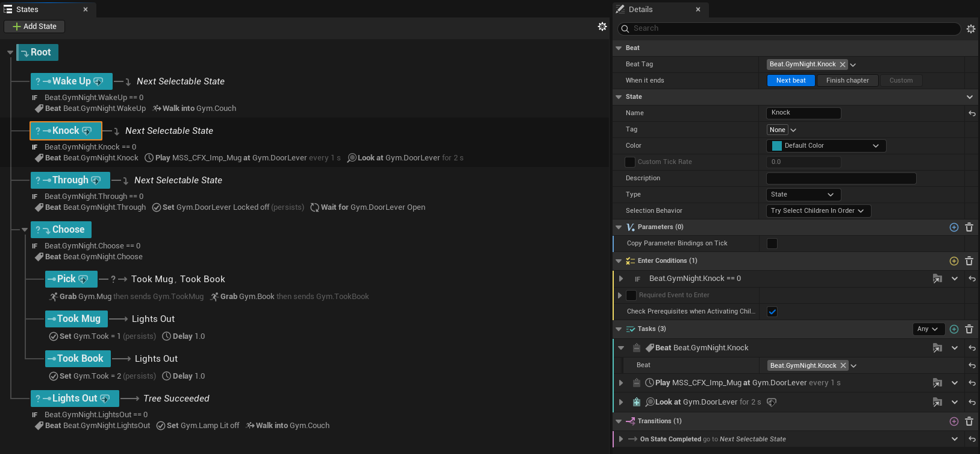This screenshot has width=980, height=454.
Task: Click the Description text field
Action: point(841,178)
